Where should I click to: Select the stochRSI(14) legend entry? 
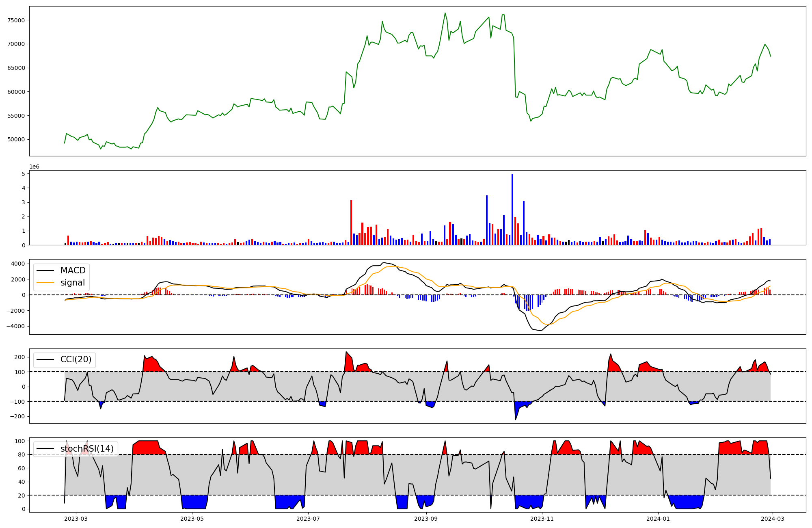(x=86, y=449)
